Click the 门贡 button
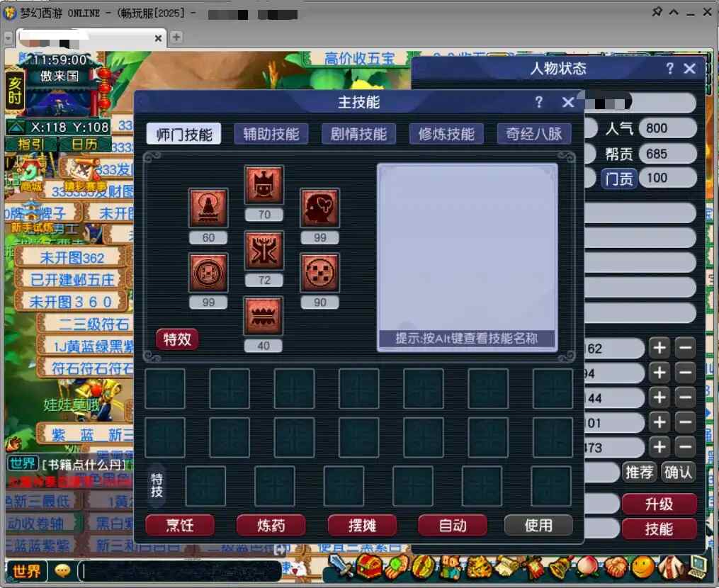 pos(618,178)
